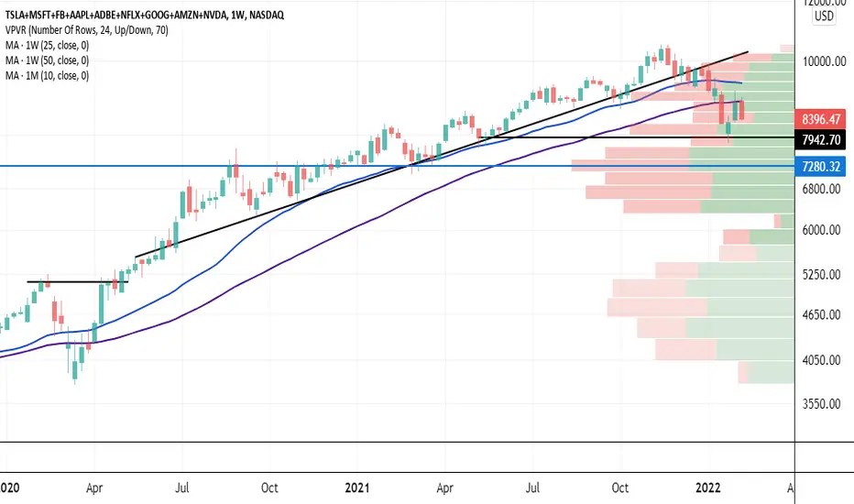Viewport: 854px width, 504px height.
Task: Click the USD currency label
Action: click(x=824, y=16)
